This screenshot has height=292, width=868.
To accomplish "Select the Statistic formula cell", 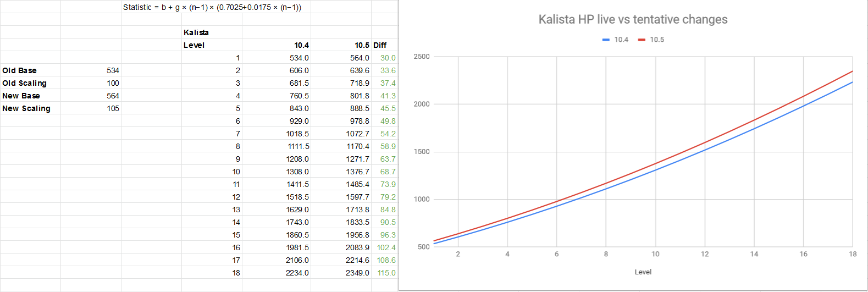I will pos(212,7).
